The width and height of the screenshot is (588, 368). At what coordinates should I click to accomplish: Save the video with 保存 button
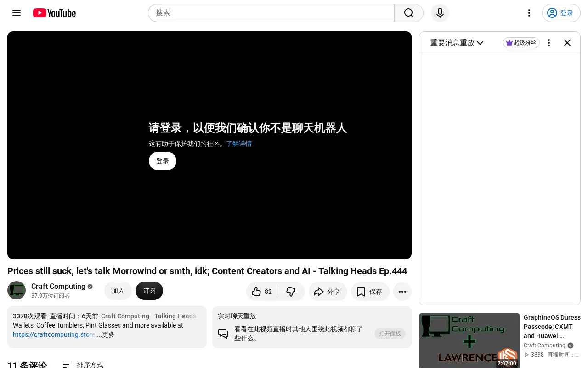pyautogui.click(x=370, y=292)
